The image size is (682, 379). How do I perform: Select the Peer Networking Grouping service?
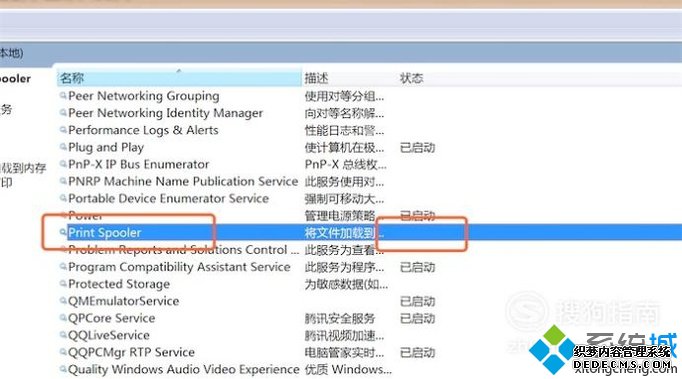(144, 96)
